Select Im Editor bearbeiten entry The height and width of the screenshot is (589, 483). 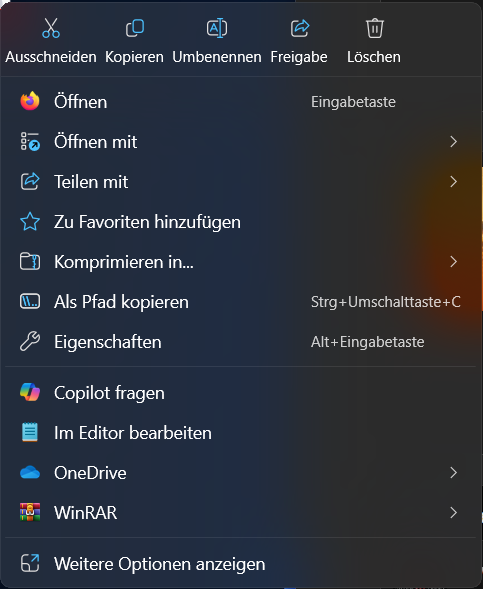click(240, 433)
